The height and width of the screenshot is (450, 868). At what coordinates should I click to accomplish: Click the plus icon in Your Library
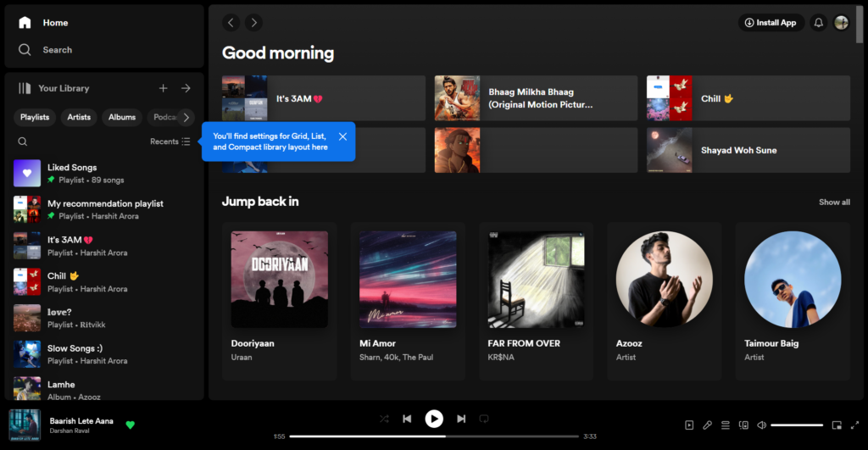pos(164,88)
